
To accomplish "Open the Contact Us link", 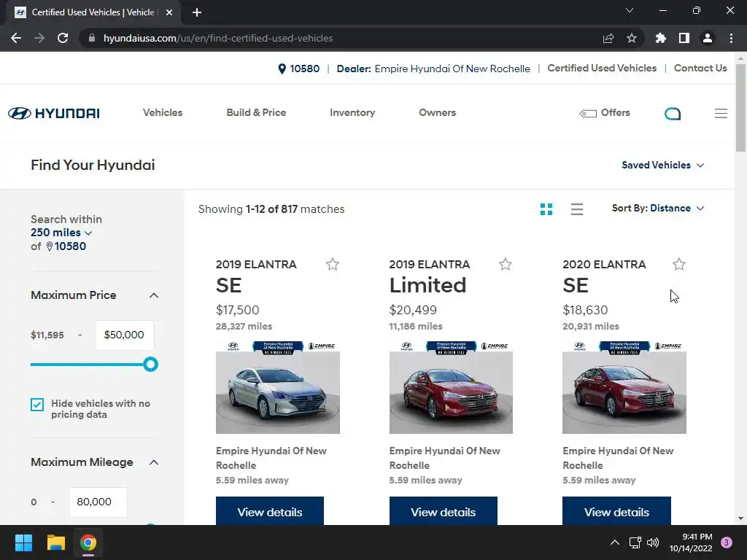I will [700, 69].
